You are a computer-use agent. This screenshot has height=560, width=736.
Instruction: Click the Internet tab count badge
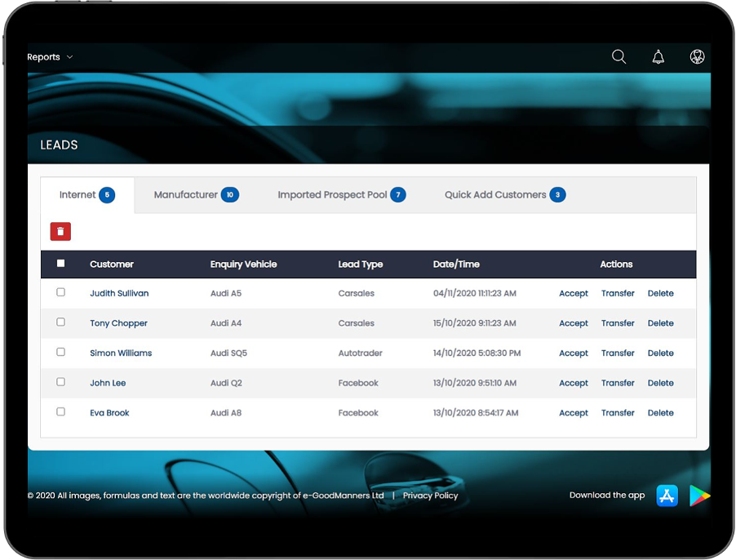[x=107, y=195]
